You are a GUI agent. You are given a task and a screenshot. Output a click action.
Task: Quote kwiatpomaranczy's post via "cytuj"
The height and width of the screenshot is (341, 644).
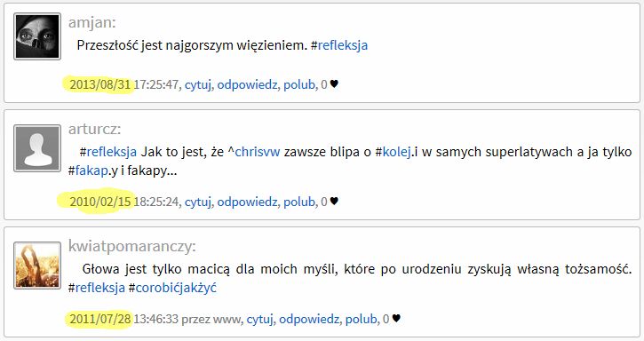click(x=259, y=319)
